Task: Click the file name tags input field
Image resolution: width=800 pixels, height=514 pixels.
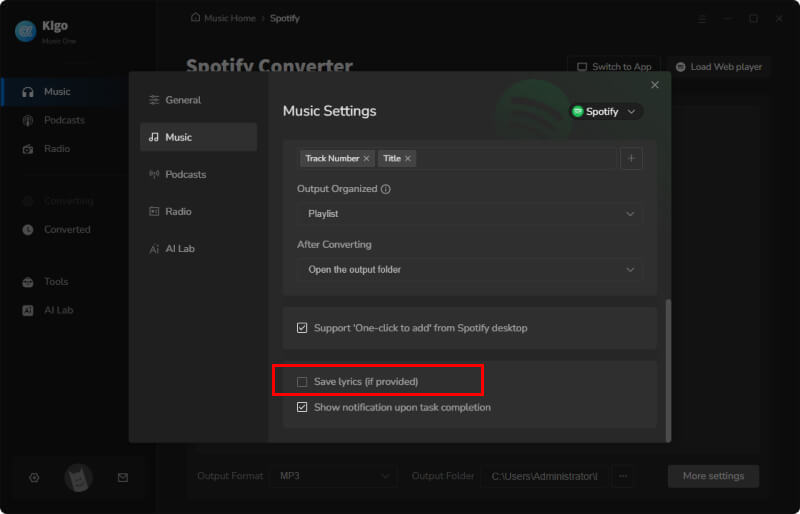Action: tap(457, 158)
